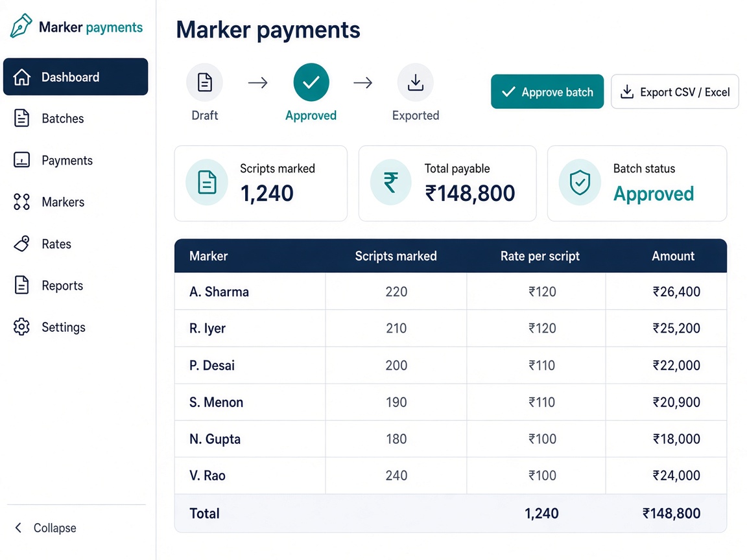The height and width of the screenshot is (560, 747).
Task: Click the Payments sidebar icon
Action: (21, 160)
